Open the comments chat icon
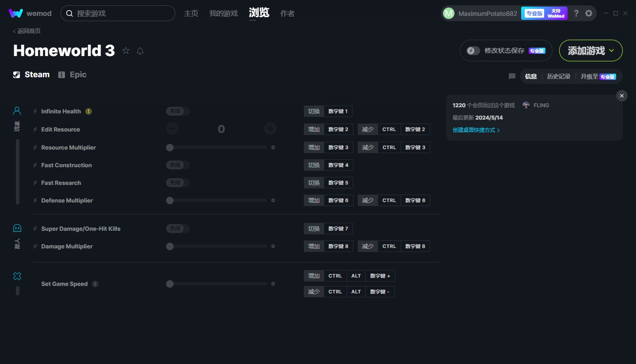636x364 pixels. click(512, 76)
